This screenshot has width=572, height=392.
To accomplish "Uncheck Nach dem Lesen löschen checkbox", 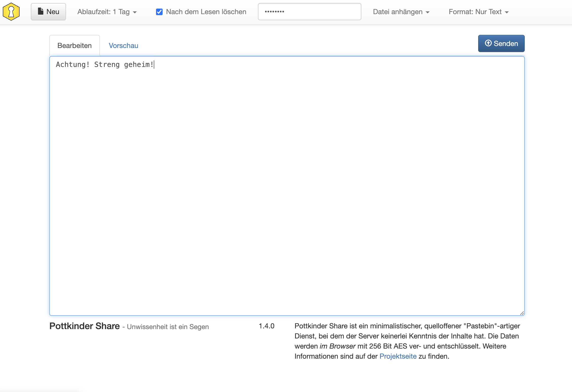I will (x=159, y=12).
